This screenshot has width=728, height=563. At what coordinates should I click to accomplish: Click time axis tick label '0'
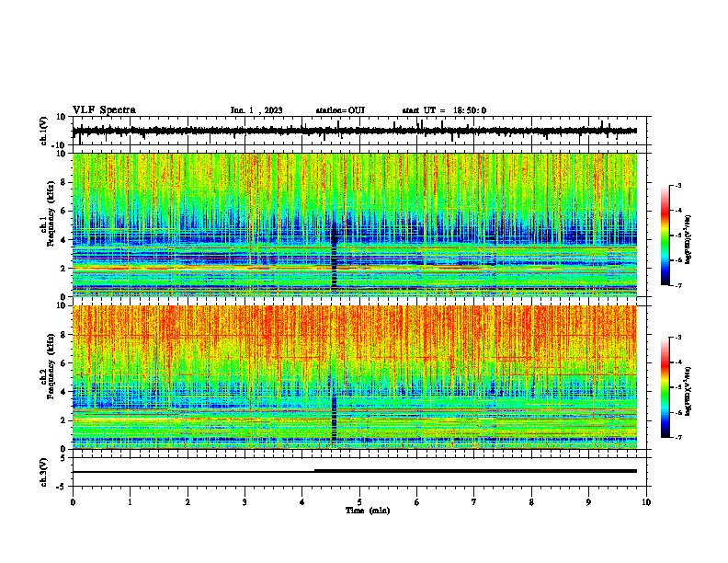pyautogui.click(x=73, y=502)
